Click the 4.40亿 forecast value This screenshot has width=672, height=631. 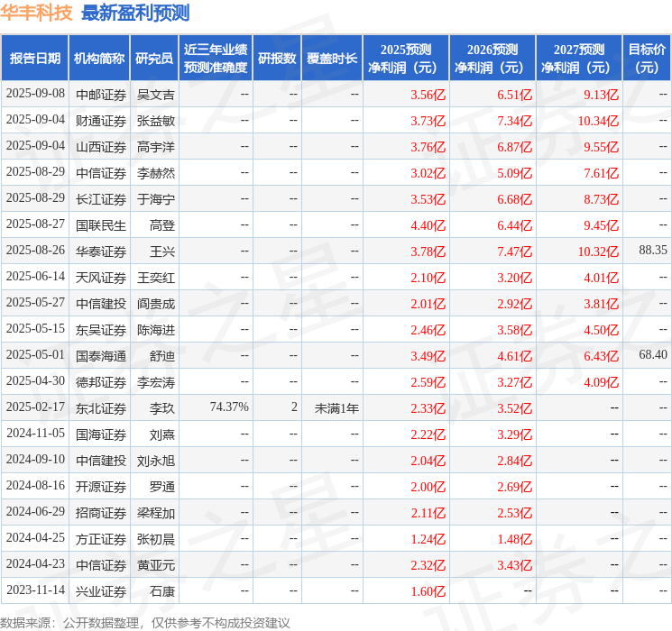point(428,225)
